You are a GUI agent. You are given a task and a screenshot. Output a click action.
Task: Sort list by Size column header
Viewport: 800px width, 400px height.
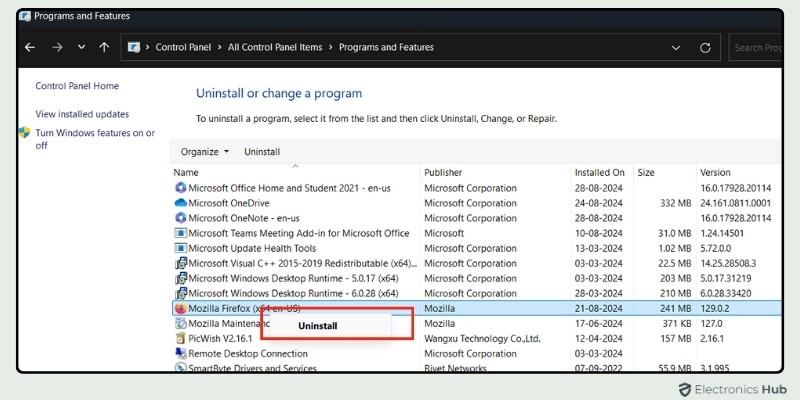coord(646,172)
